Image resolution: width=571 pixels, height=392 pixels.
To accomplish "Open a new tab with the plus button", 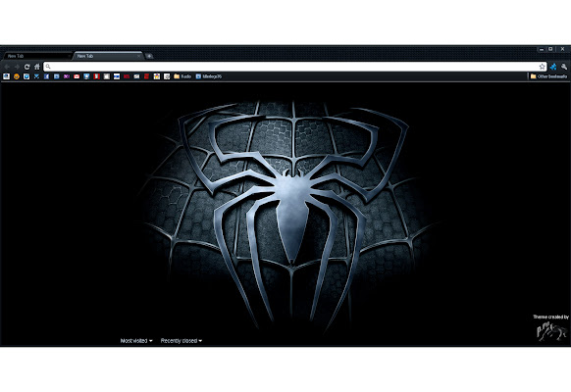I will pos(149,56).
